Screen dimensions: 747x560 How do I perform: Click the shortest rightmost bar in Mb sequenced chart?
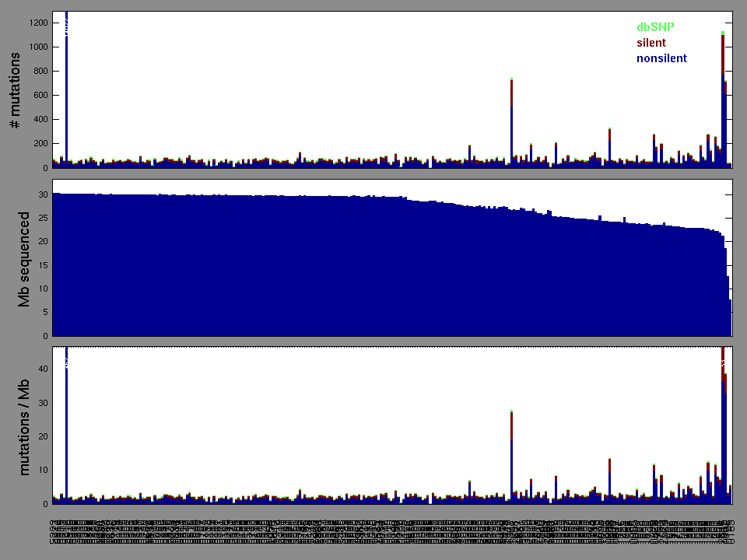coord(731,319)
